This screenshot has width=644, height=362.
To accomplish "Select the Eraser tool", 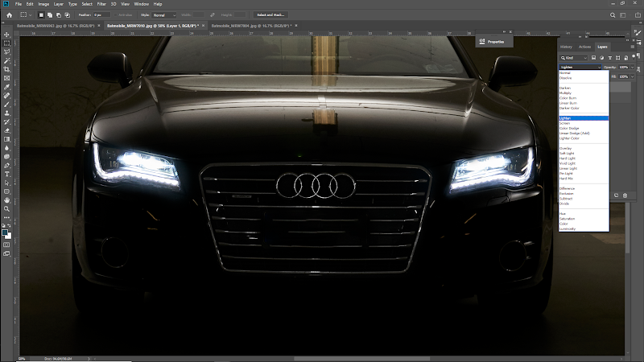I will (6, 130).
